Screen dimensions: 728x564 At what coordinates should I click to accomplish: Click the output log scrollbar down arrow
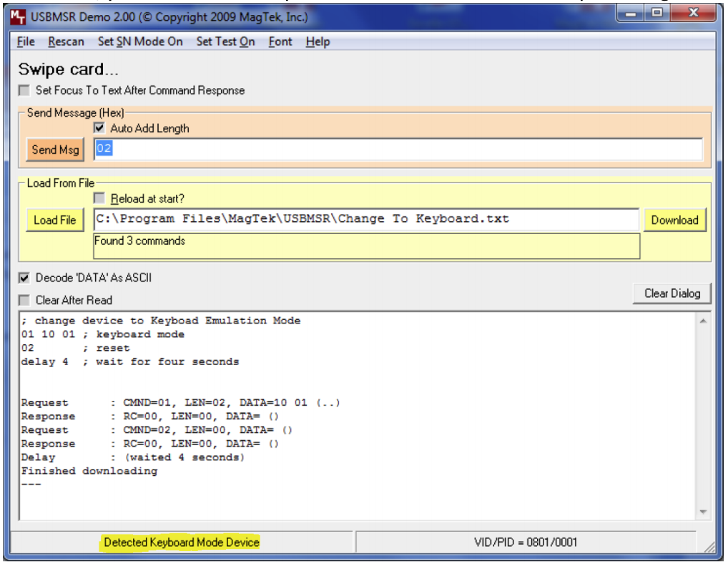point(702,512)
